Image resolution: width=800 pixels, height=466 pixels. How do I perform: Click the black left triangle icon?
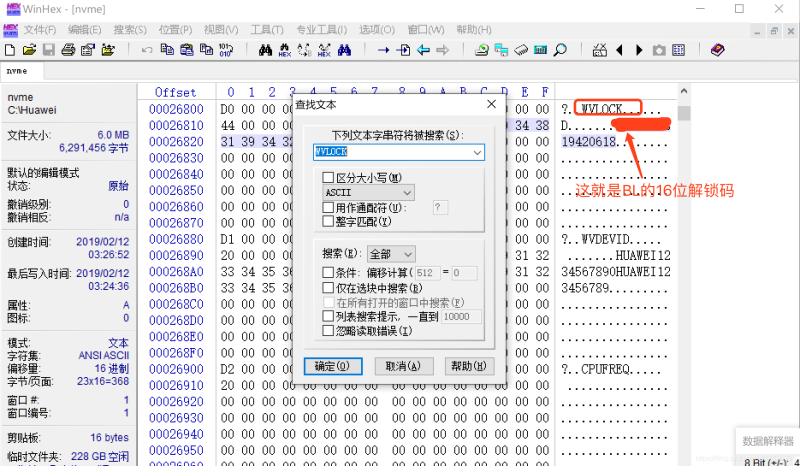coord(619,50)
